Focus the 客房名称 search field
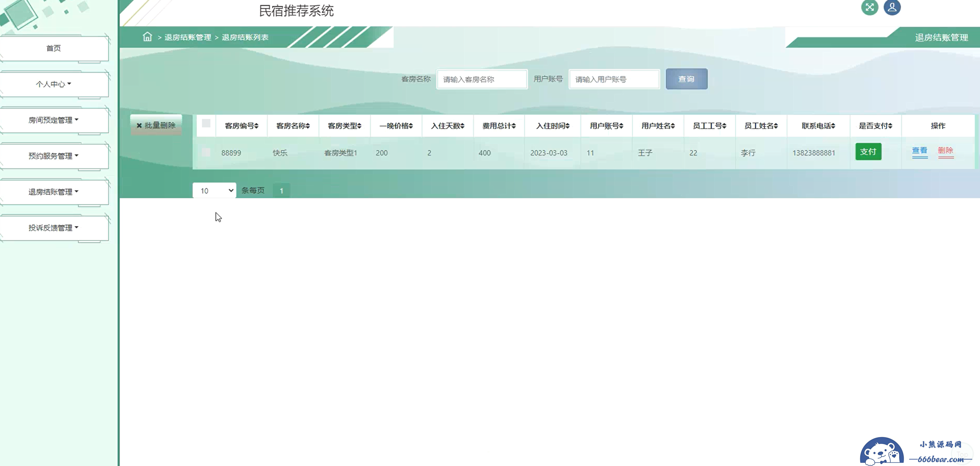980x466 pixels. coord(482,79)
